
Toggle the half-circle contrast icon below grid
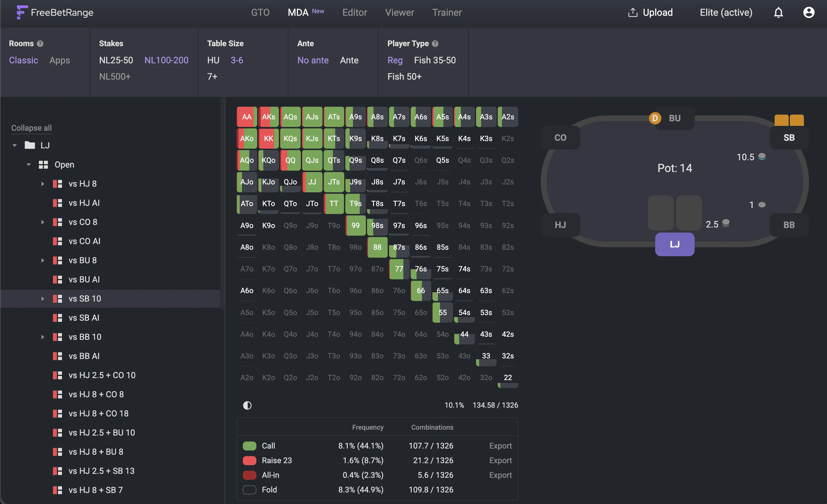(247, 405)
